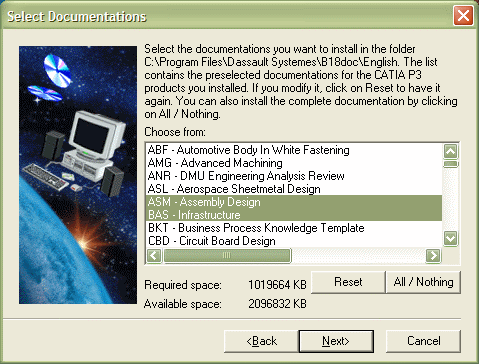Close the Select Documentations dialog

[463, 15]
